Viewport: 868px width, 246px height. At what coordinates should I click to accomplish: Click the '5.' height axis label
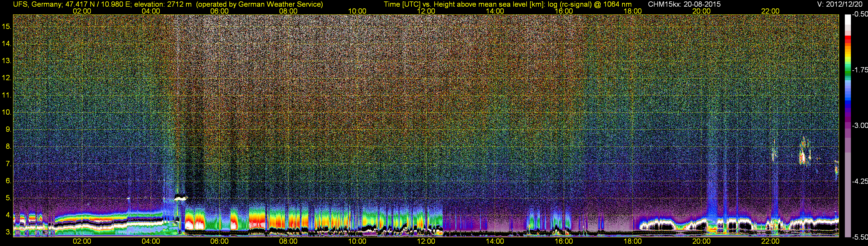[x=8, y=198]
